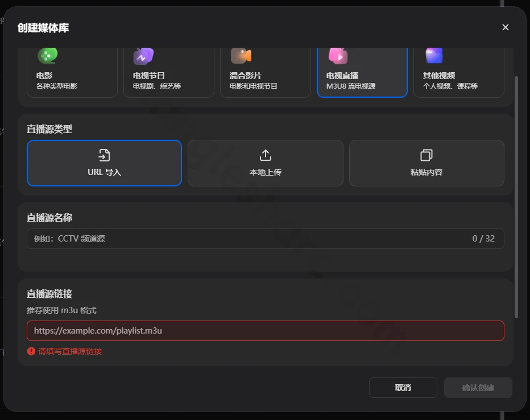Viewport: 530px width, 420px height.
Task: Click the URL import file-arrow icon
Action: pyautogui.click(x=104, y=155)
